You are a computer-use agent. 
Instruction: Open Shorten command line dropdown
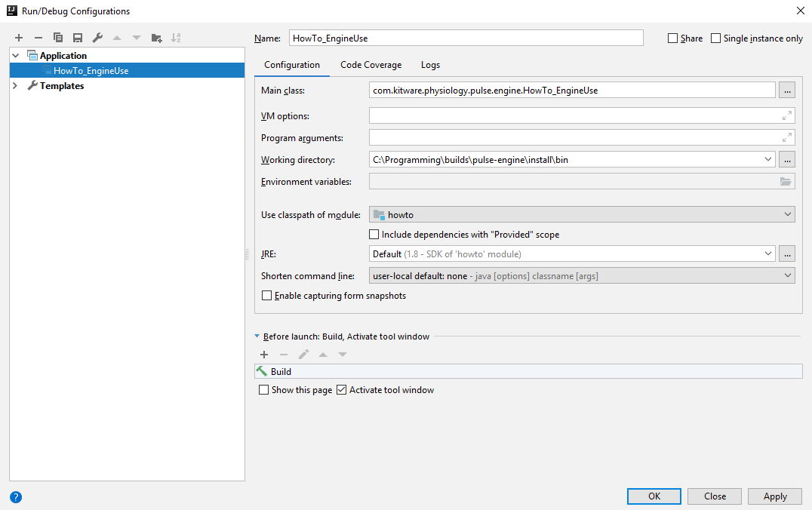pos(581,276)
